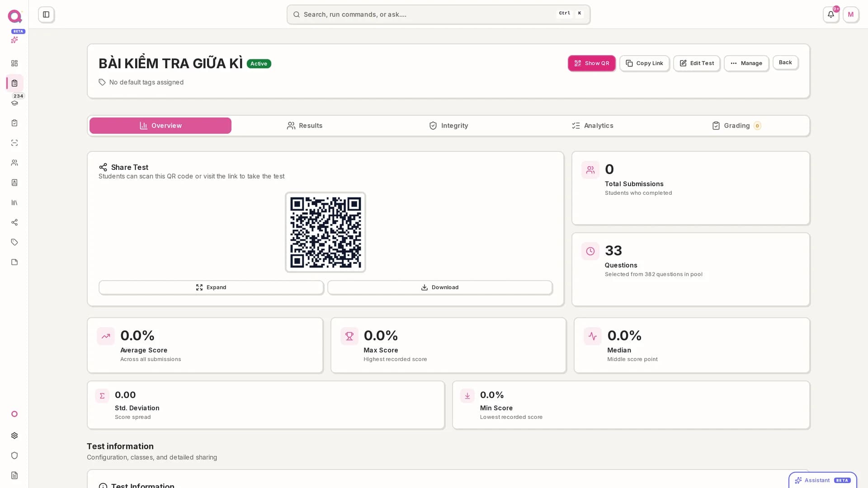This screenshot has height=488, width=868.
Task: Open the dashboard grid icon in sidebar
Action: (14, 63)
